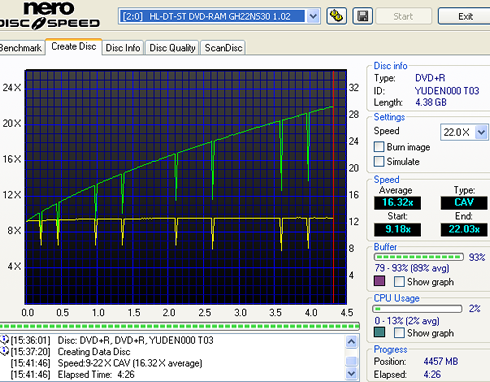Click the Nero Disc Speed logo

point(50,15)
